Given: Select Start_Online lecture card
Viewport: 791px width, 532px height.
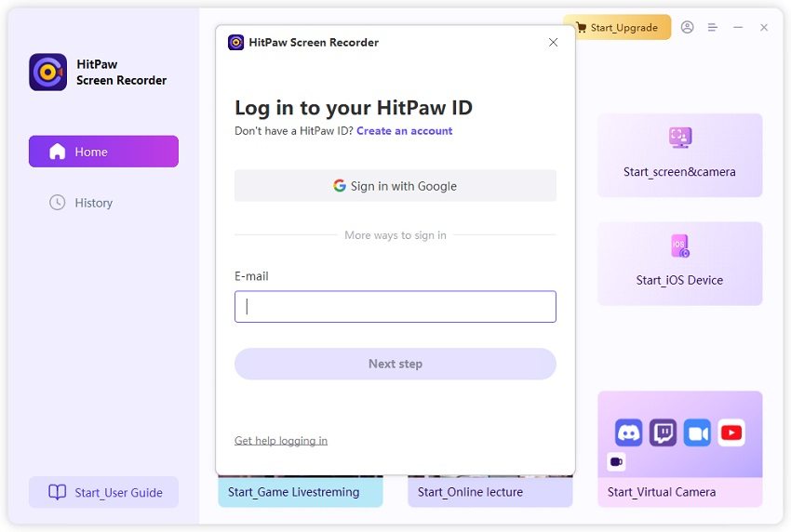Looking at the screenshot, I should [490, 492].
